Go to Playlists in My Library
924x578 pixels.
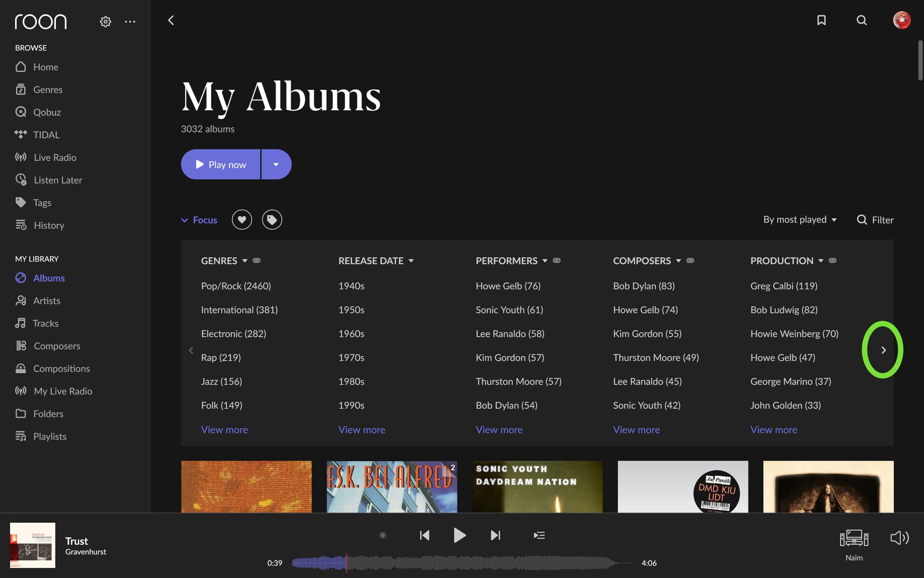[x=50, y=436]
